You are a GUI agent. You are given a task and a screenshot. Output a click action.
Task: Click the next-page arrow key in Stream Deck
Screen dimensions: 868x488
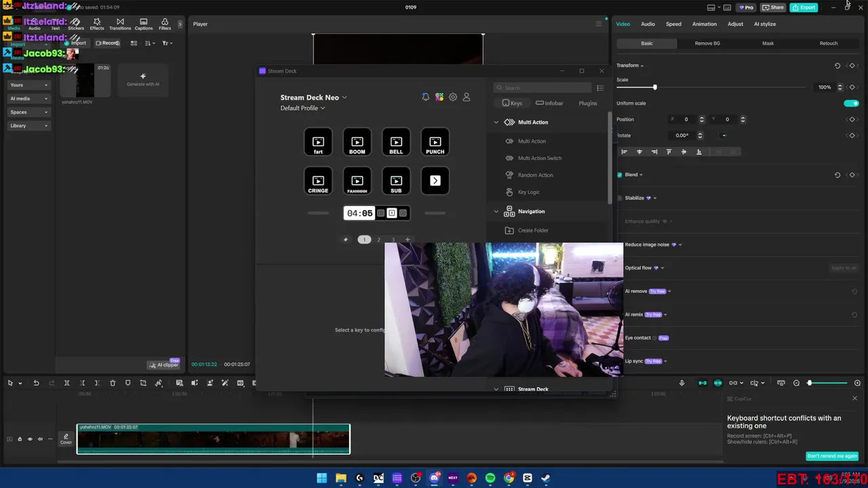click(x=435, y=181)
